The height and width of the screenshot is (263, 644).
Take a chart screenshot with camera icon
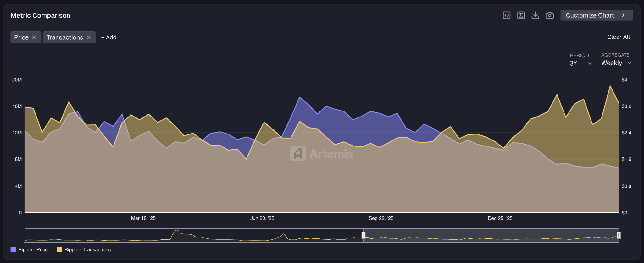tap(550, 15)
